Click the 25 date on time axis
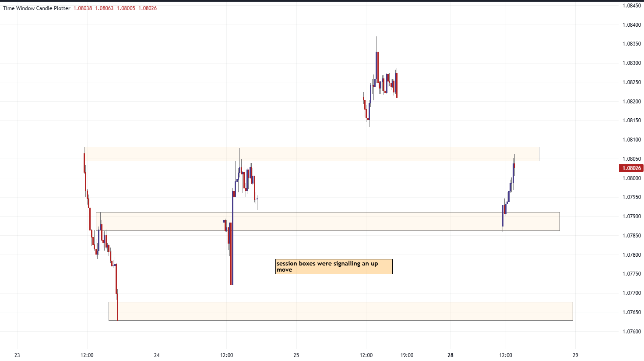Image resolution: width=644 pixels, height=361 pixels. click(296, 355)
